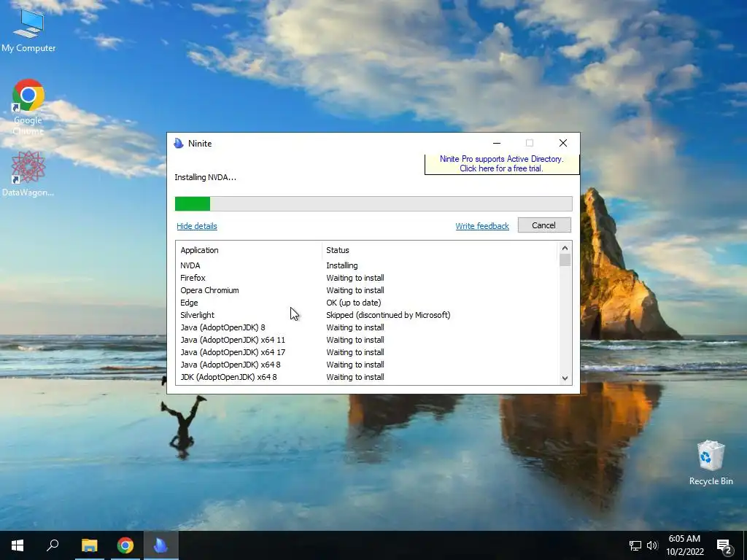Select Java (AdoptOpenJDK) 8 row
The height and width of the screenshot is (560, 747).
[368, 327]
